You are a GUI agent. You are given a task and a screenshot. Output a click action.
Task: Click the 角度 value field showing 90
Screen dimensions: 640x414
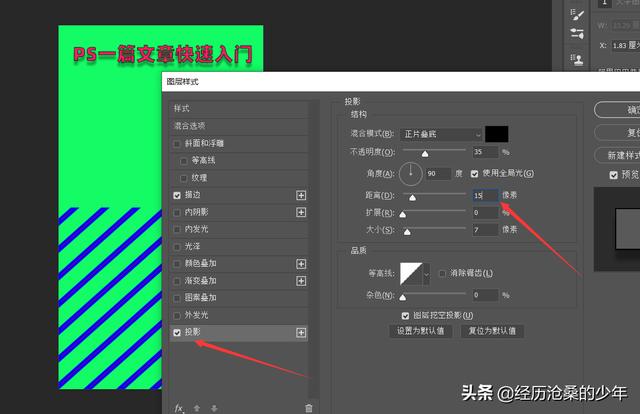coord(438,174)
